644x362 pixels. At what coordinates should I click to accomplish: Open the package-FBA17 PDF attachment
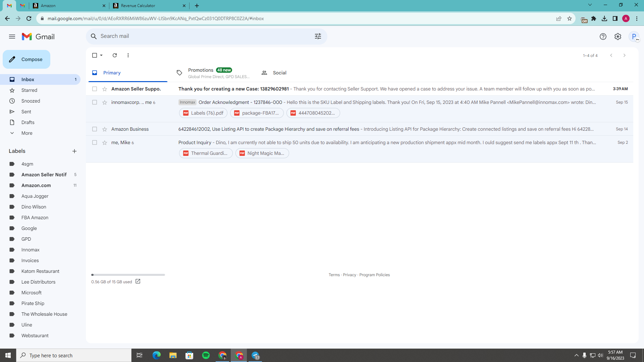point(257,113)
